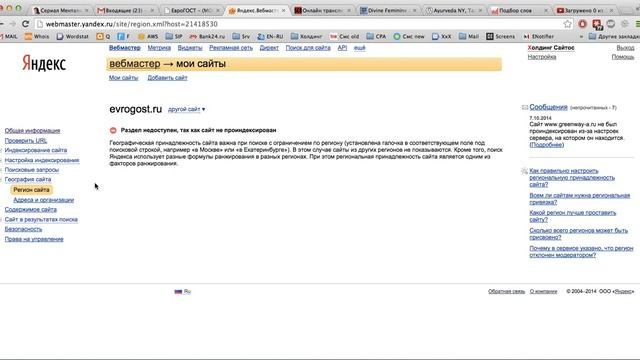Open Права на управление page

[34, 239]
